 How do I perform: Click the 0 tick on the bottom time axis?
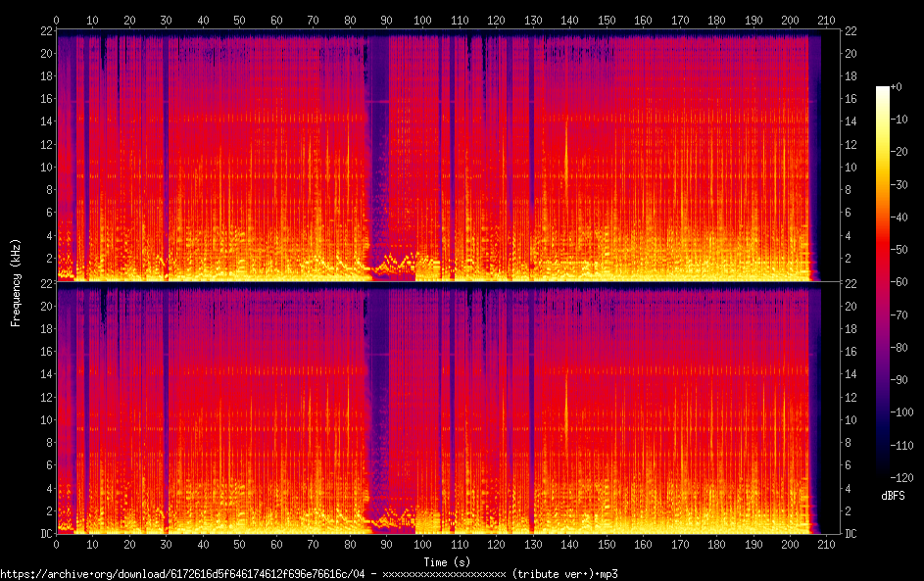(57, 544)
